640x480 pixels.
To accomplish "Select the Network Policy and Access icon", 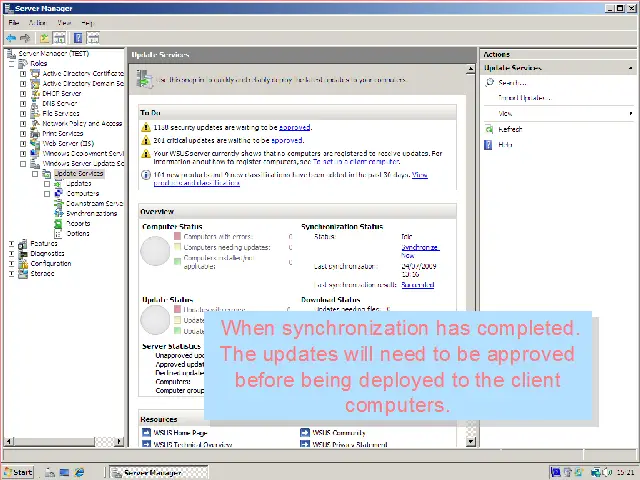I will (35, 123).
